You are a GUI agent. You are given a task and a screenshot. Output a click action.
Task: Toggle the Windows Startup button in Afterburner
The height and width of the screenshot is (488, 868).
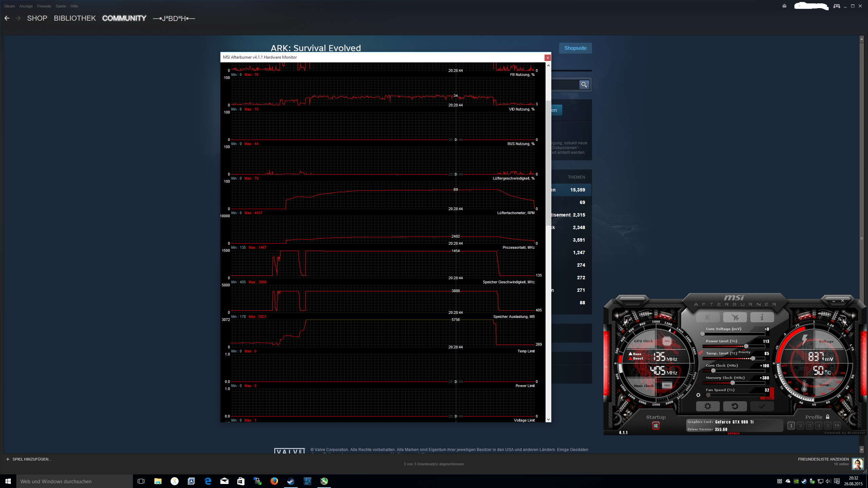pos(656,426)
